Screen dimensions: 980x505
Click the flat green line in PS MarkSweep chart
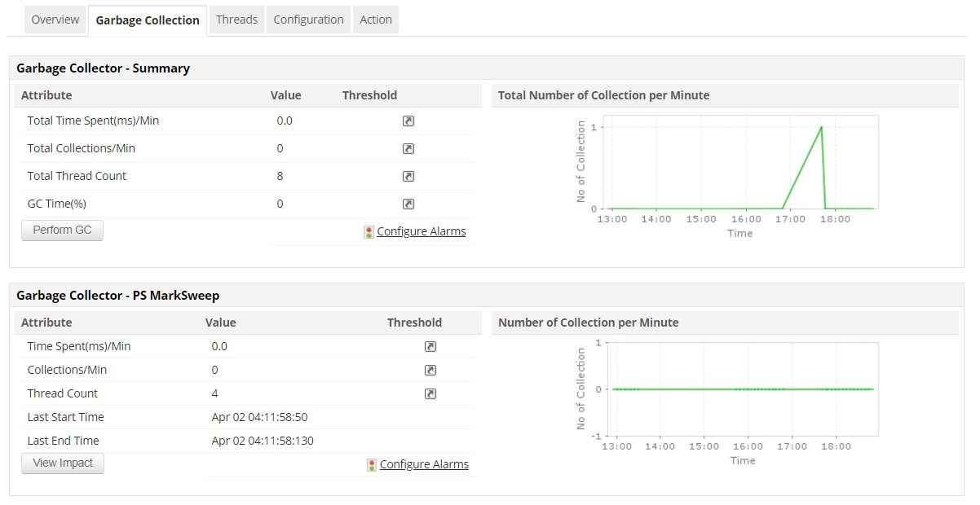(x=742, y=389)
